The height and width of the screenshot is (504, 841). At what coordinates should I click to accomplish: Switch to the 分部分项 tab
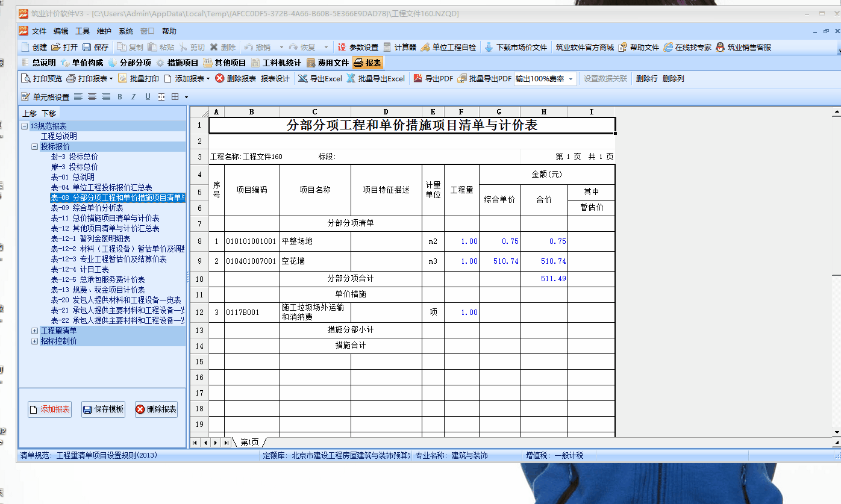(x=130, y=63)
